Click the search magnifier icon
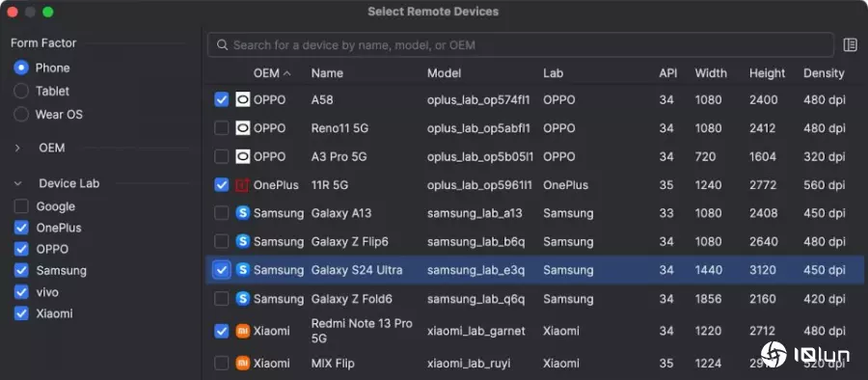This screenshot has height=380, width=868. tap(222, 45)
